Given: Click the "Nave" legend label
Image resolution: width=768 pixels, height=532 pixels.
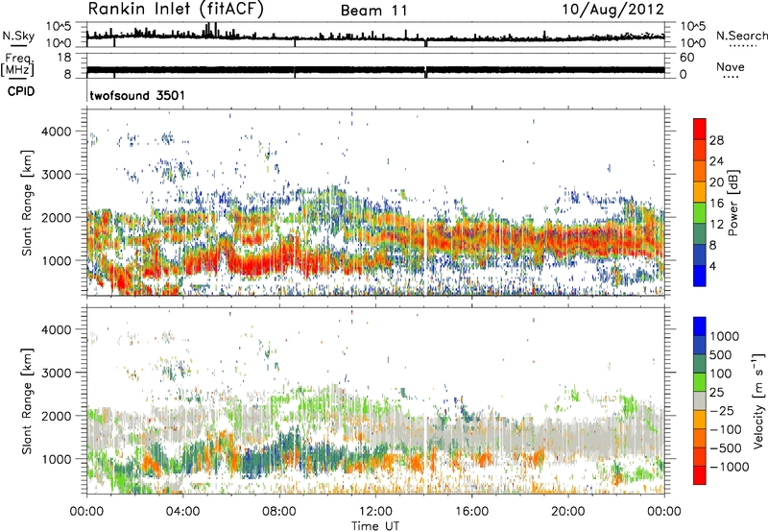Looking at the screenshot, I should tap(731, 67).
